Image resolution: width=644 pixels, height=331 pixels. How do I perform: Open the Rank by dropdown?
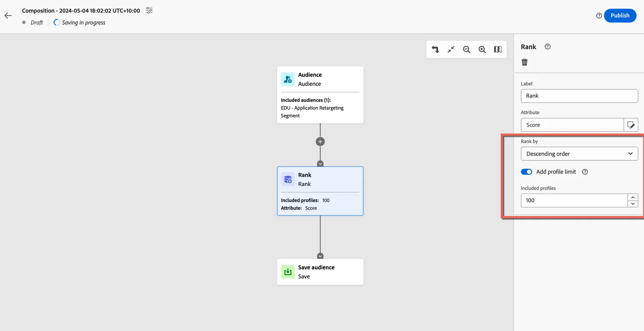(x=579, y=154)
